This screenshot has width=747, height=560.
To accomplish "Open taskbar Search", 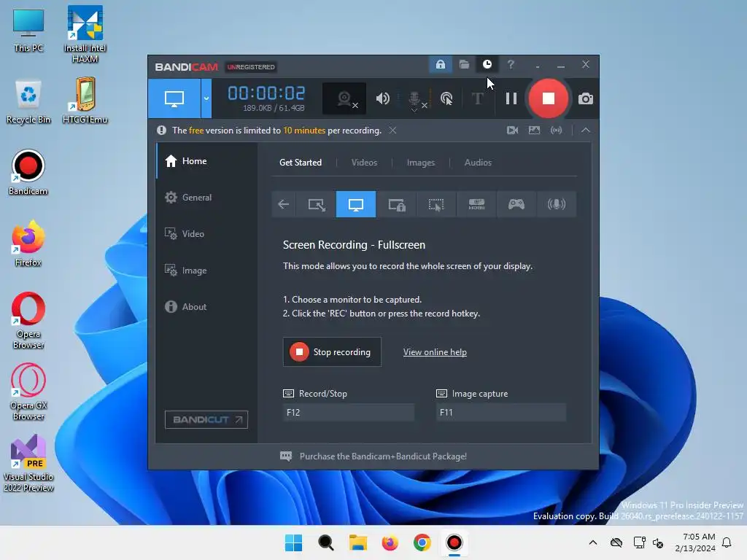I will click(x=326, y=542).
